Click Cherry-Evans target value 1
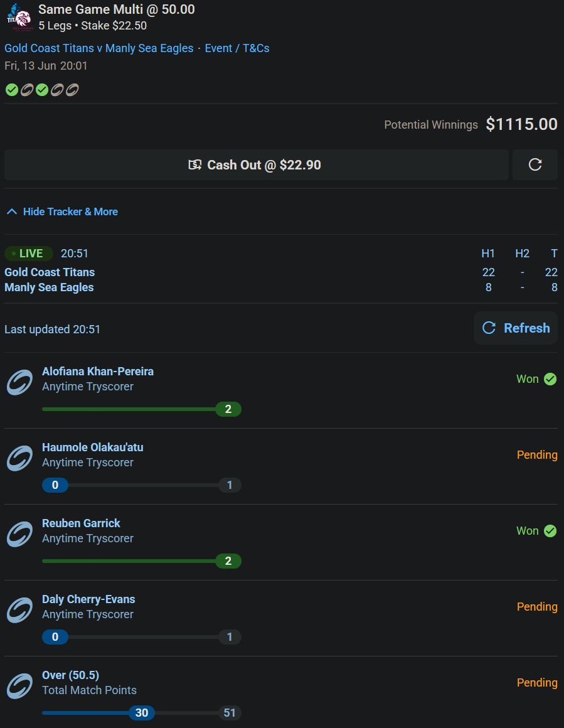 230,637
